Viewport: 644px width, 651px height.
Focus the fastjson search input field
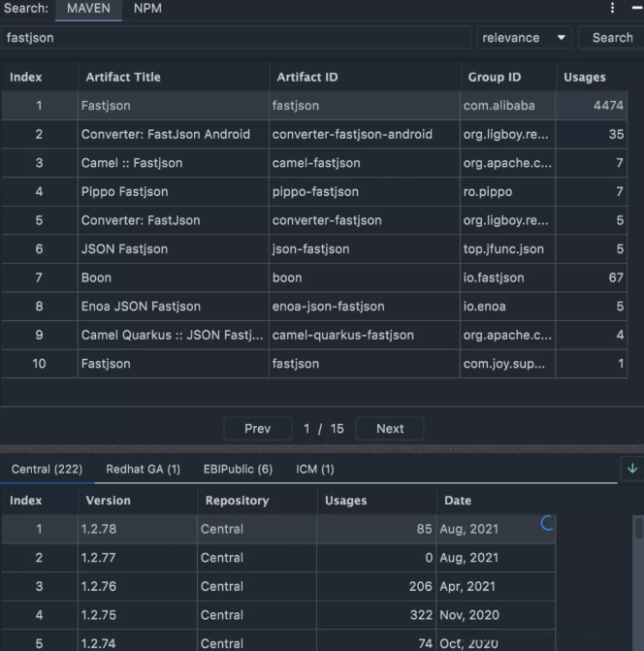pyautogui.click(x=238, y=38)
